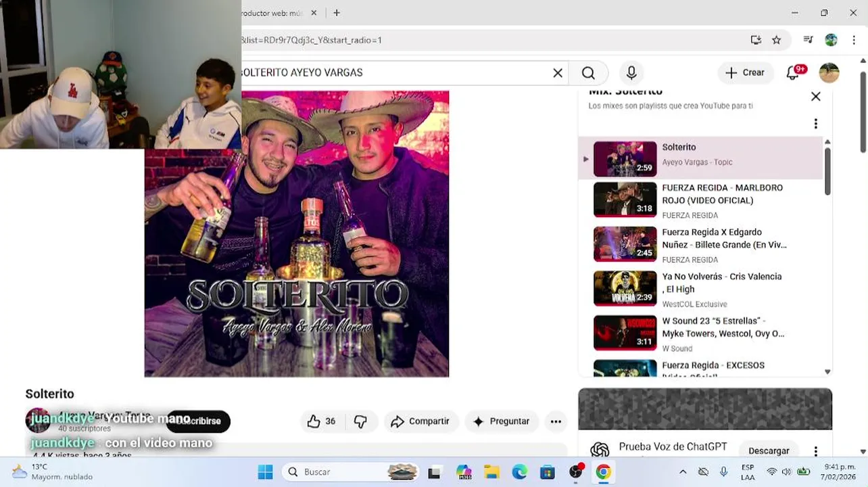Like the Solterito video
868x487 pixels.
(x=322, y=421)
